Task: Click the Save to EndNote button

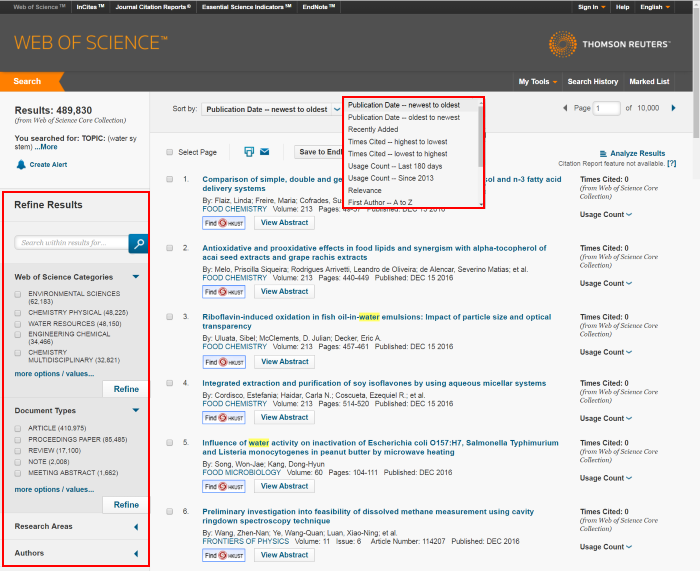Action: click(x=319, y=152)
